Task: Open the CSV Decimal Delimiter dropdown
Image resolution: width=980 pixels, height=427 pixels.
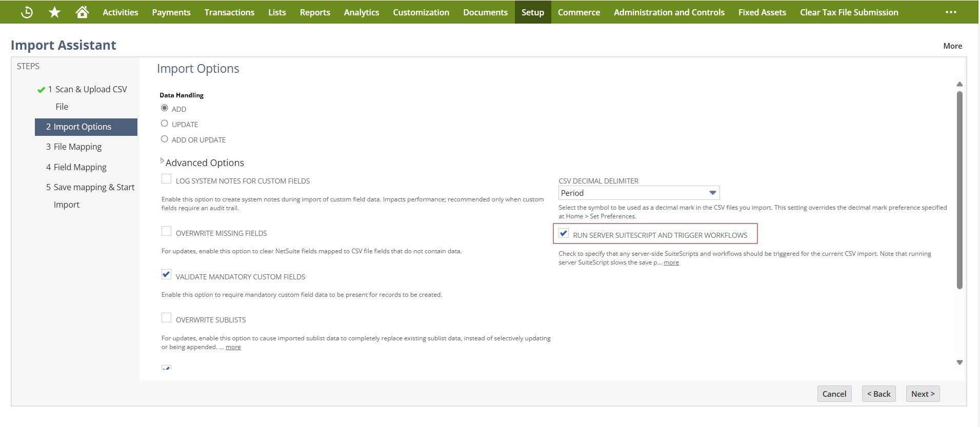Action: 638,193
